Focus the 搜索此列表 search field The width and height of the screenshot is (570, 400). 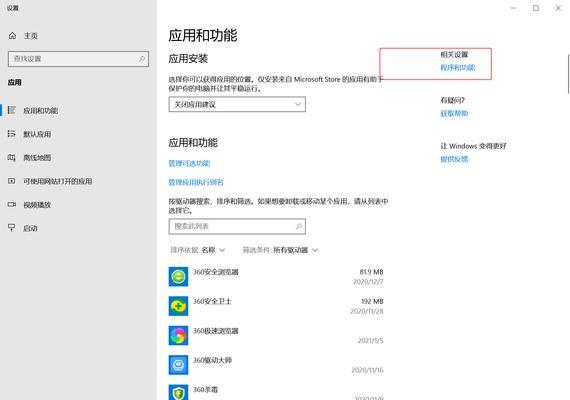coord(237,226)
